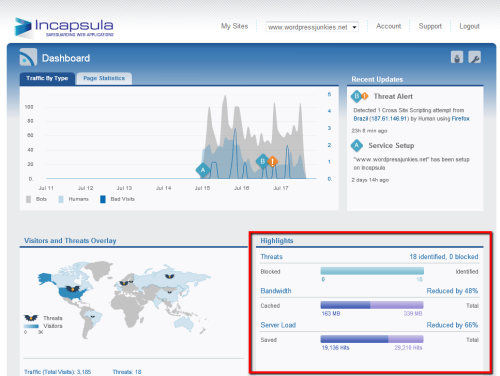Click the 'Jul 17' axis label
The height and width of the screenshot is (376, 500).
tap(281, 188)
